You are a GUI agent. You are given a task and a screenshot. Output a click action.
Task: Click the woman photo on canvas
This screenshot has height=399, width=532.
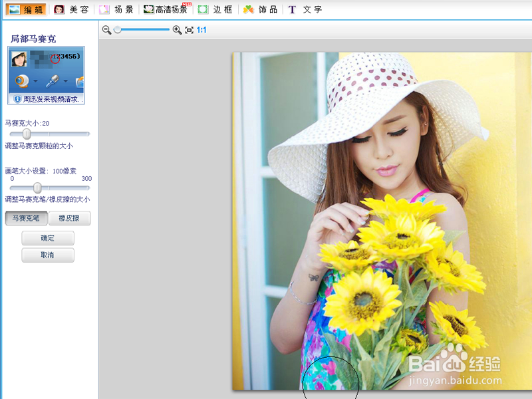pyautogui.click(x=382, y=221)
